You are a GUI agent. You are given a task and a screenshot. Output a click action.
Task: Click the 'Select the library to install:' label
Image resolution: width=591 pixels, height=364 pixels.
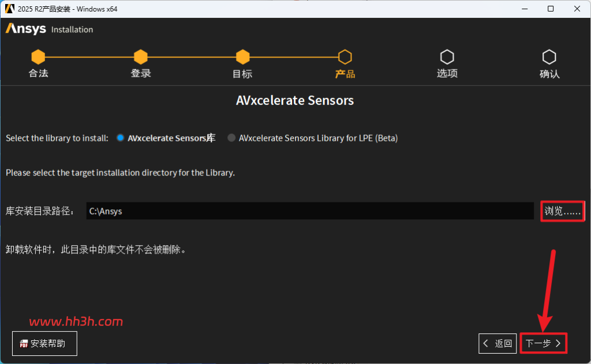point(57,138)
